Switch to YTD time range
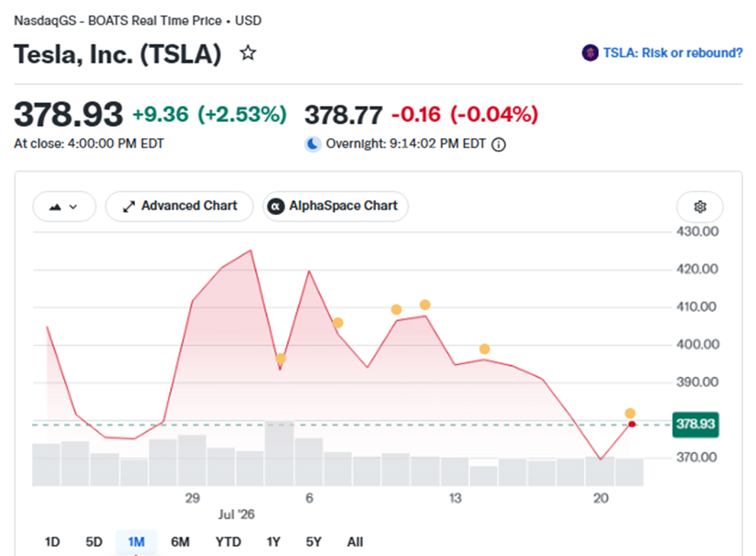 (228, 542)
